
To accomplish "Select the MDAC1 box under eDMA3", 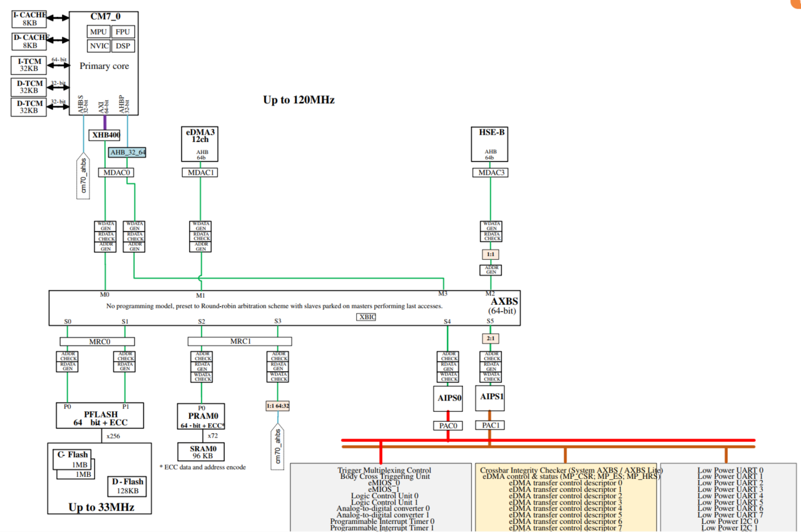I will pos(200,172).
